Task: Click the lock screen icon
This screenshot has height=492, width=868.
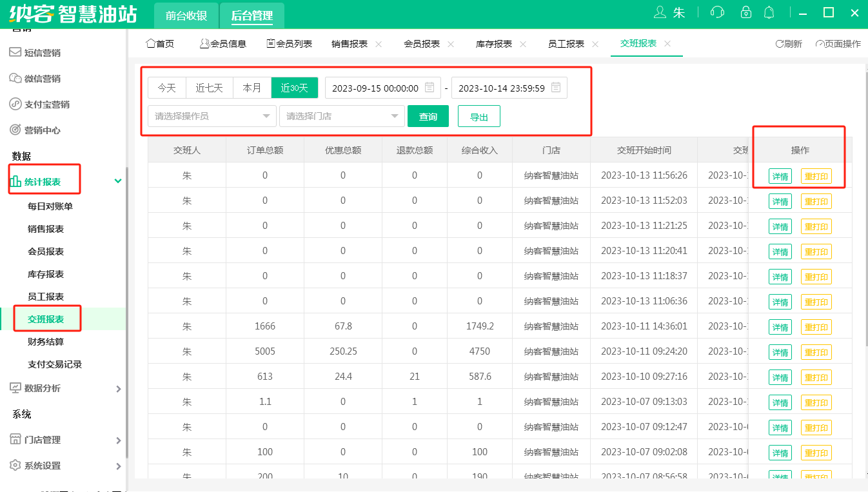Action: pos(746,12)
